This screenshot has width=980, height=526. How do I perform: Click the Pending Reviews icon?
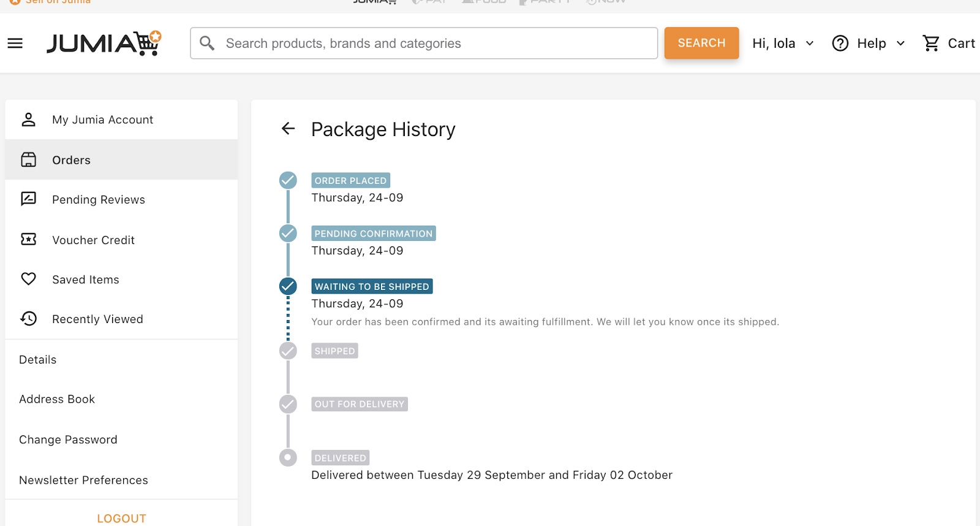(29, 199)
